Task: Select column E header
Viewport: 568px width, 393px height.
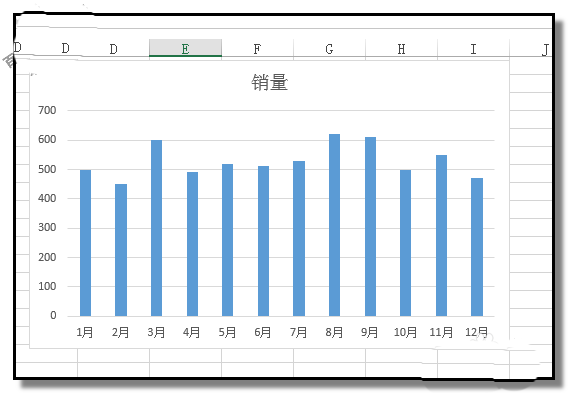Action: (185, 48)
